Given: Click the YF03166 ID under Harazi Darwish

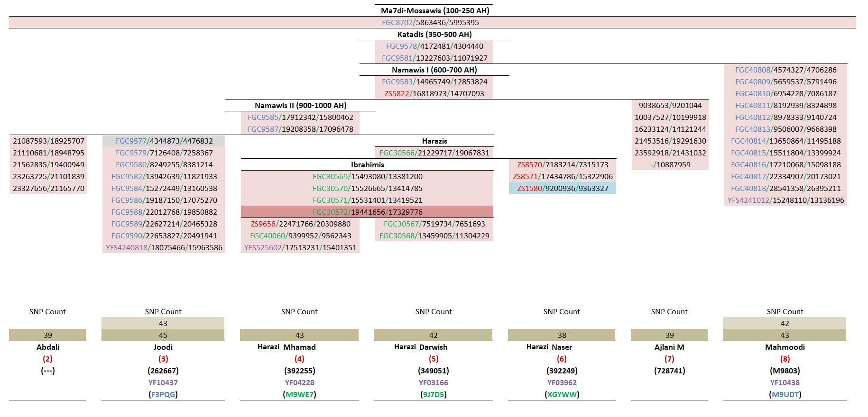Looking at the screenshot, I should [433, 382].
